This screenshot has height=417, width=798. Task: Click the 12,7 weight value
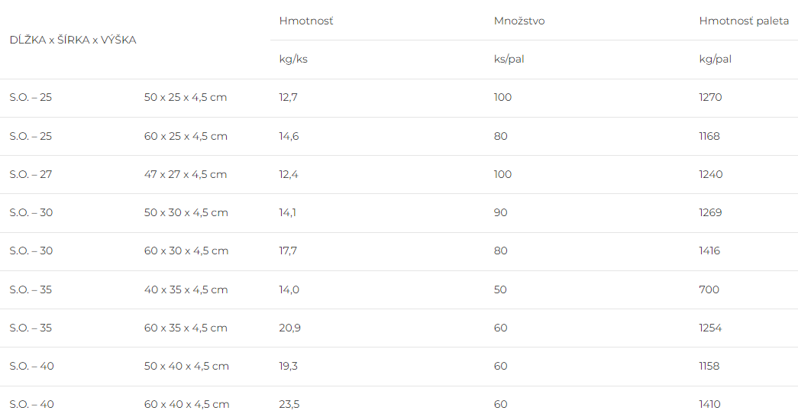coord(288,97)
